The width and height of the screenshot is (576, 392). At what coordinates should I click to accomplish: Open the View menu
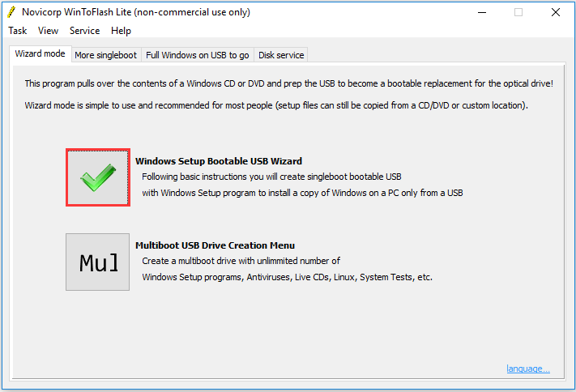[48, 31]
